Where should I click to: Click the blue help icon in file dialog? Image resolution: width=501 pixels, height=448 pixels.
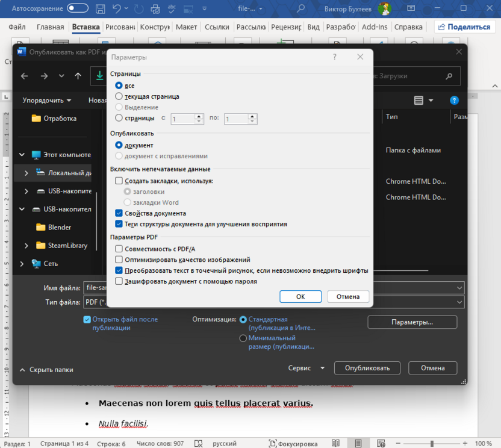click(x=454, y=101)
